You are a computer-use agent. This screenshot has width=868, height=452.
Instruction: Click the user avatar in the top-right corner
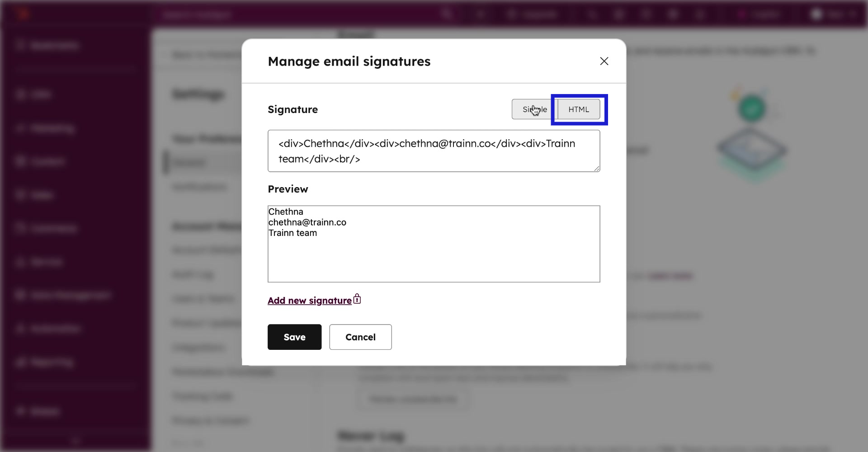tap(816, 14)
